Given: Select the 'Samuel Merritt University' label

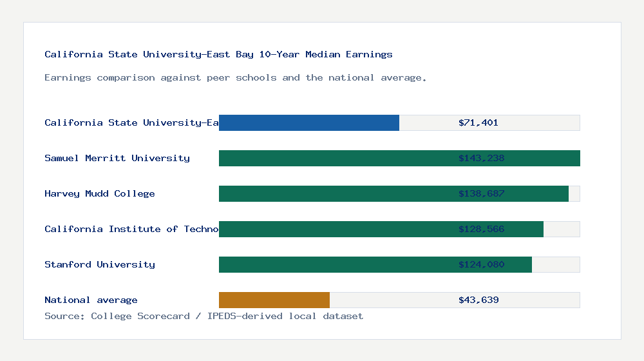Looking at the screenshot, I should point(117,158).
